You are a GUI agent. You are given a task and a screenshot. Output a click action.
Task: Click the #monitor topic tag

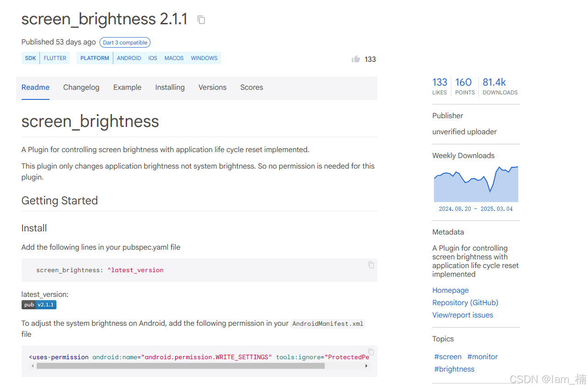pyautogui.click(x=483, y=357)
